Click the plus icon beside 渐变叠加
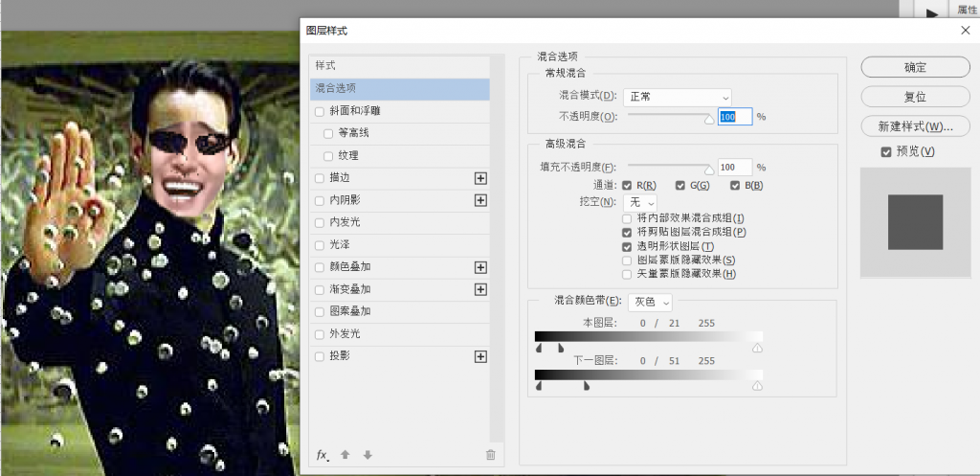Image resolution: width=980 pixels, height=476 pixels. pos(480,289)
